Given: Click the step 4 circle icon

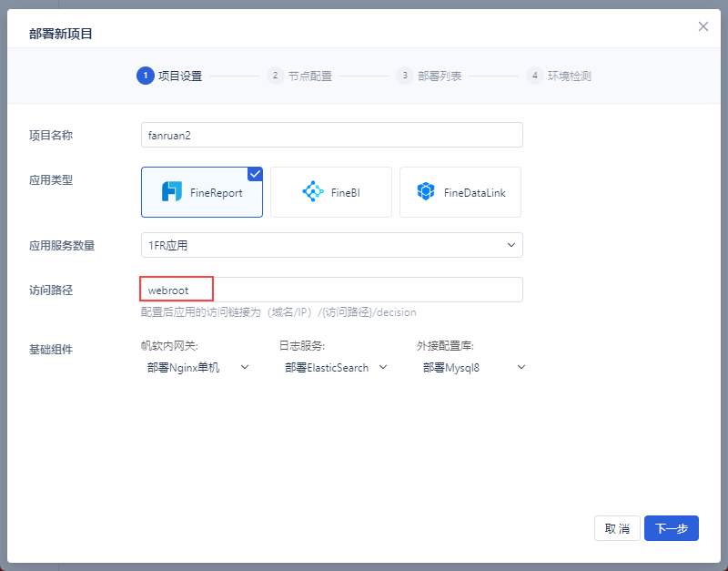Looking at the screenshot, I should pos(534,76).
